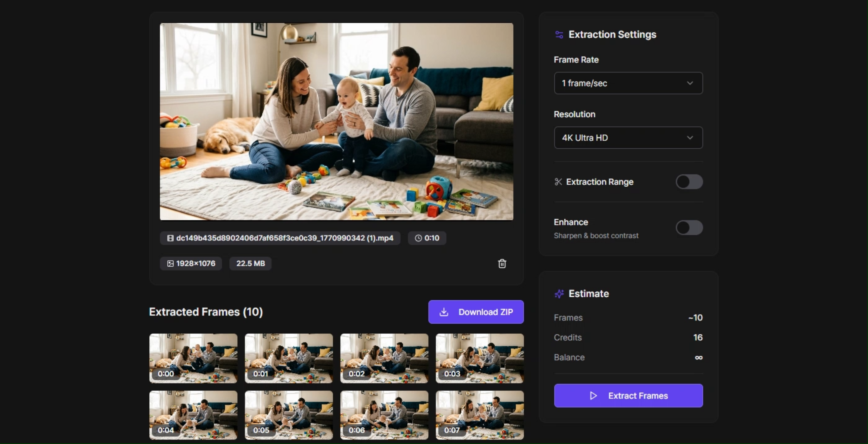
Task: Expand the 4K Ultra HD selector chevron
Action: (x=690, y=138)
